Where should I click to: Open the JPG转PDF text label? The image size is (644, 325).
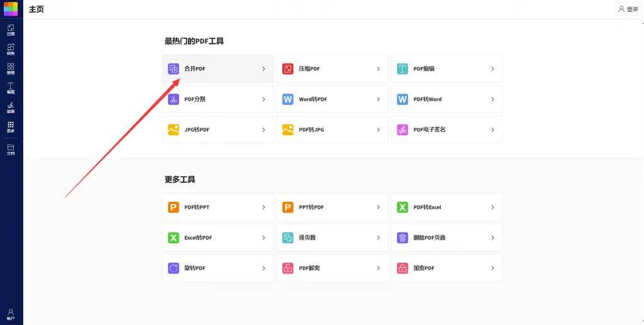pyautogui.click(x=197, y=129)
